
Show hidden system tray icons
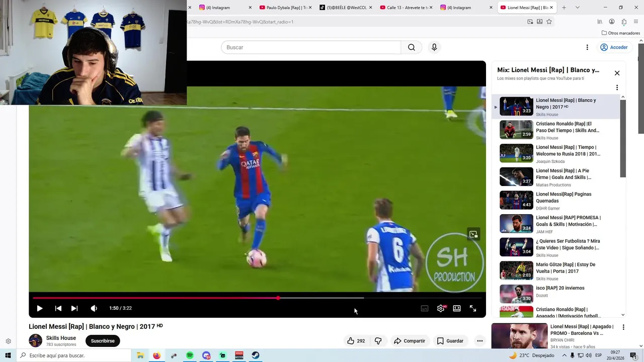click(564, 355)
